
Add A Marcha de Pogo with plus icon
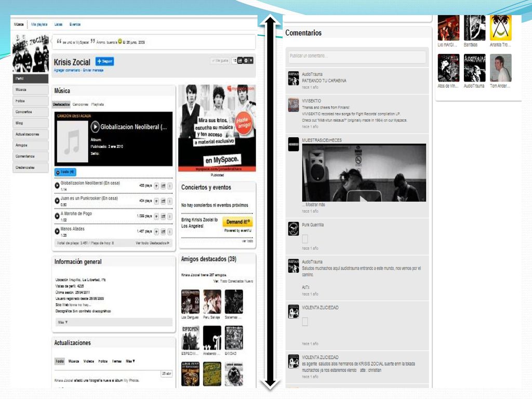tap(156, 217)
